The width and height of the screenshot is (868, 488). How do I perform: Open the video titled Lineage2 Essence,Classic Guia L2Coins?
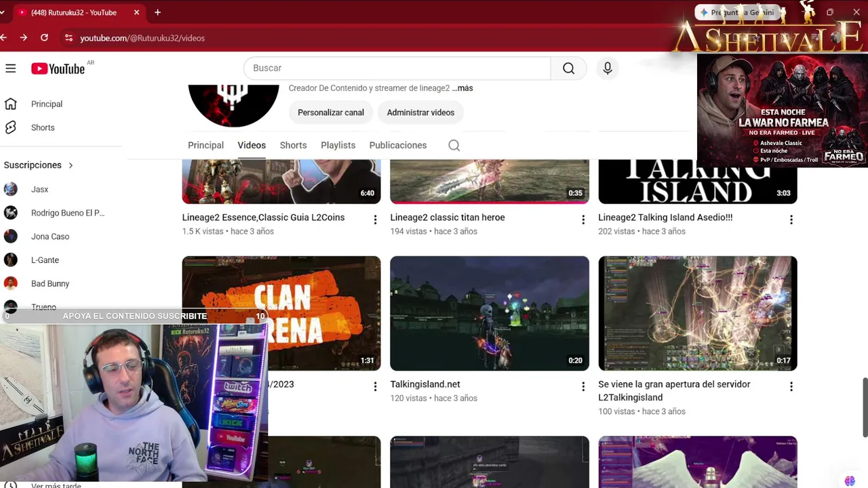[x=263, y=218]
